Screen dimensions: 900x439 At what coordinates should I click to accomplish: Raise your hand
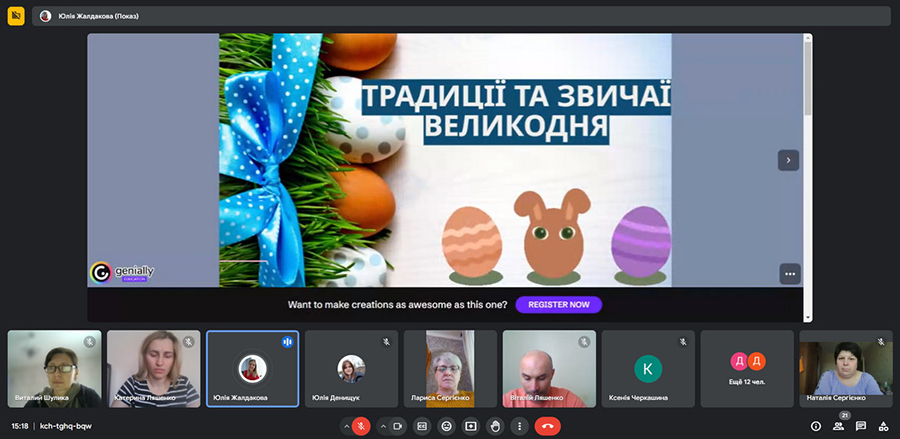click(x=496, y=426)
